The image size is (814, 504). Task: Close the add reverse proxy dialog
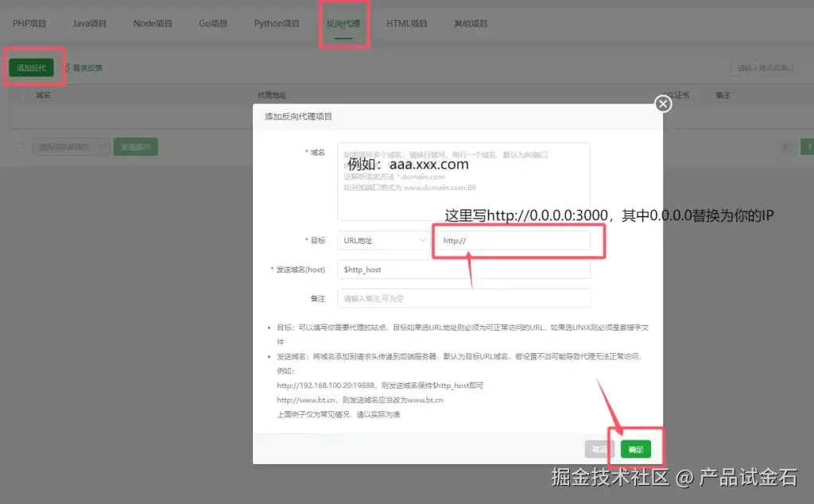pos(662,104)
